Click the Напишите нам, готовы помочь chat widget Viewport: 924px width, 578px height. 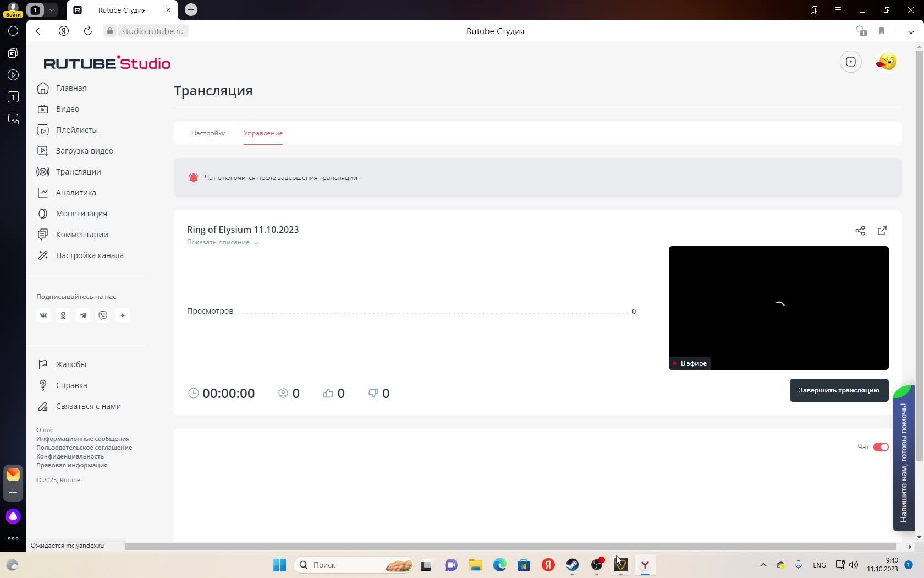click(903, 458)
